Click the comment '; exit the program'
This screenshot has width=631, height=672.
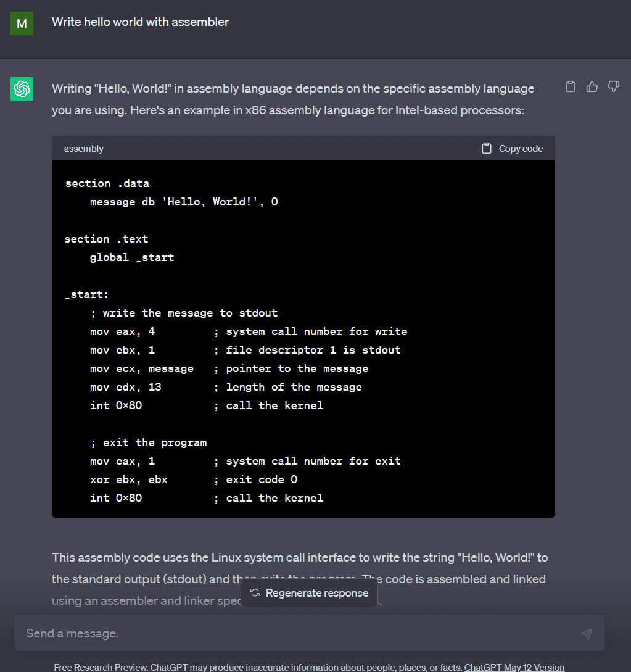148,442
